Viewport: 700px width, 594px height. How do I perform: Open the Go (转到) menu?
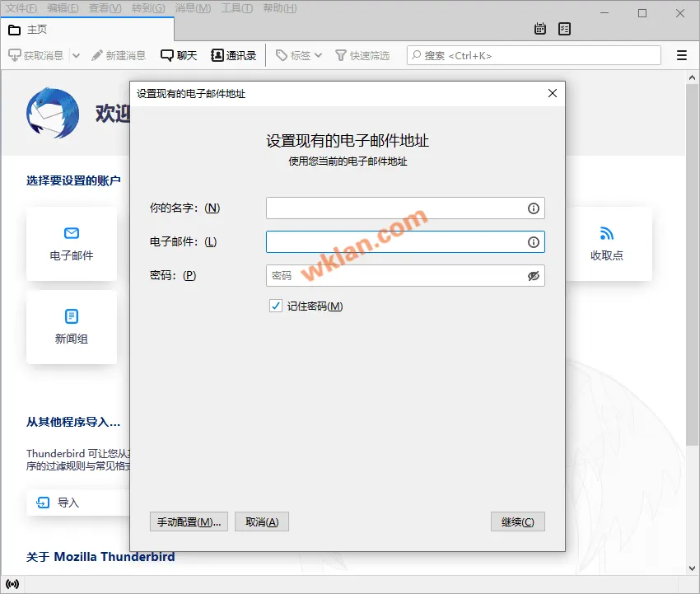(x=148, y=8)
